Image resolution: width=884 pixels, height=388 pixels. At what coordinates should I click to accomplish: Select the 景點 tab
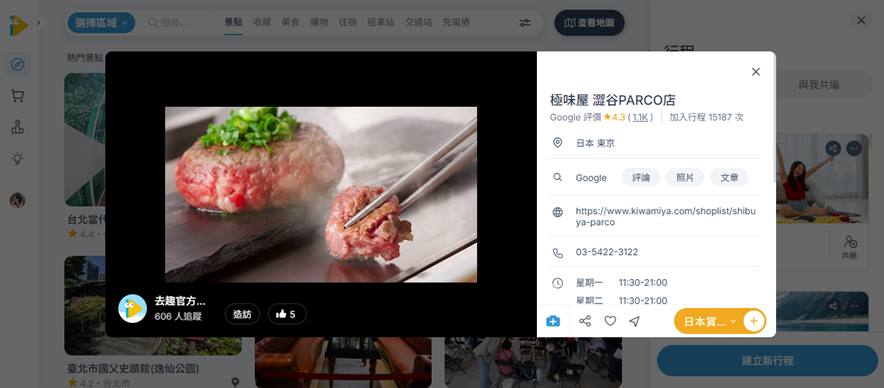tap(233, 23)
